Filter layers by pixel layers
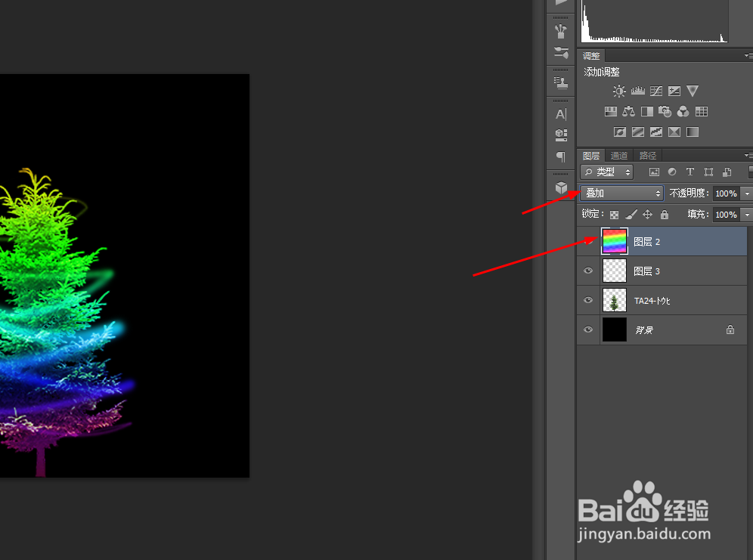753x560 pixels. click(654, 172)
